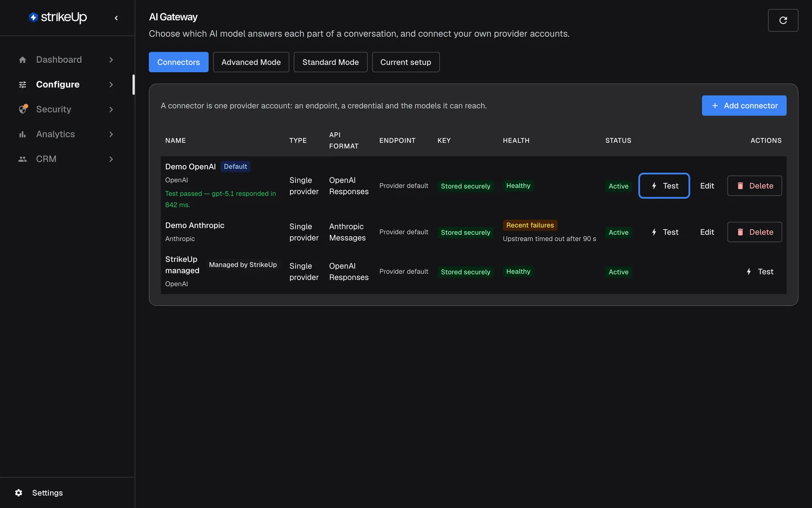Click the Add connector button
Screen dimensions: 812x508
[x=744, y=105]
